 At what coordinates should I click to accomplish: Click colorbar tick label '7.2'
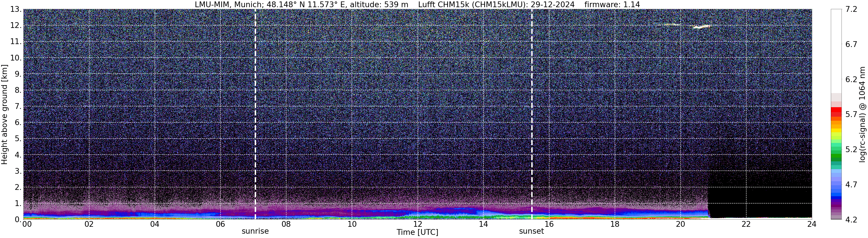pos(851,10)
